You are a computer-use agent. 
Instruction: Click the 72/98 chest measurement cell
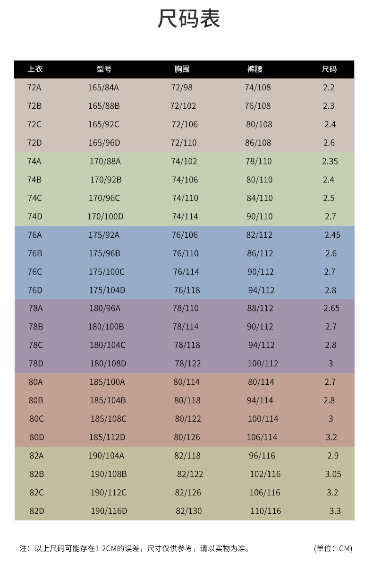182,87
